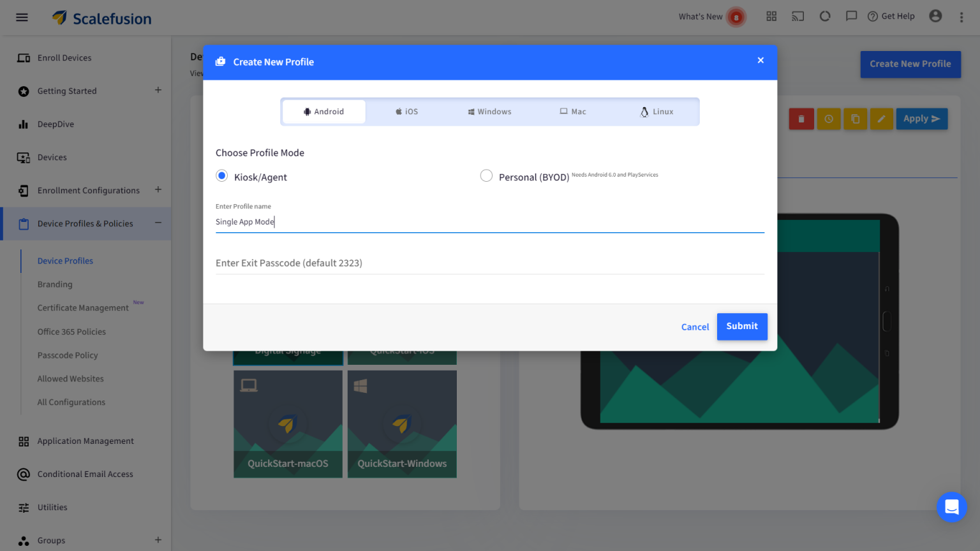
Task: Open the cast/screen mirroring icon
Action: (798, 16)
